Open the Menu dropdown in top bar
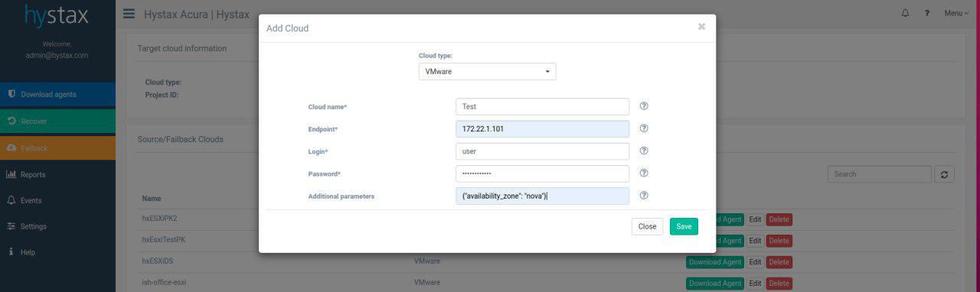The height and width of the screenshot is (292, 980). pyautogui.click(x=956, y=13)
